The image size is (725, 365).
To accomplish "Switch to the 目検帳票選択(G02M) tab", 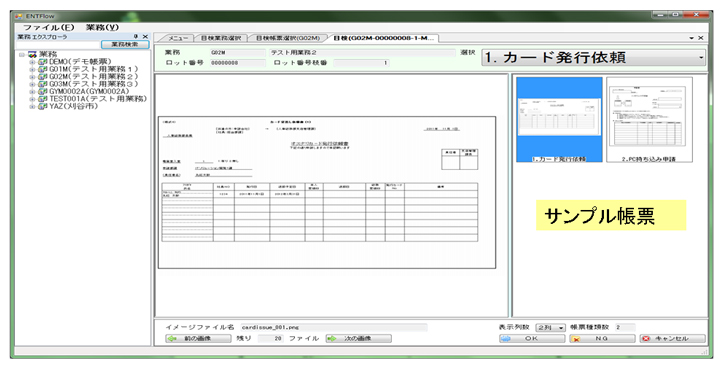I will click(x=288, y=38).
